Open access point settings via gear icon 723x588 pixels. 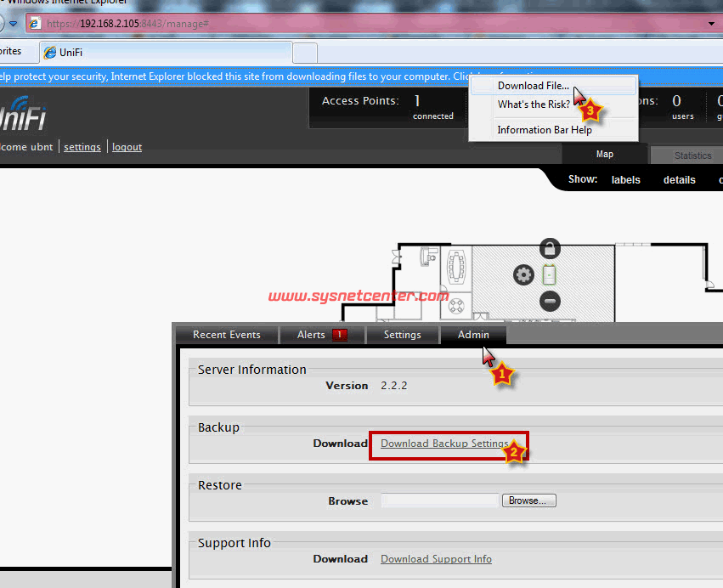(523, 274)
